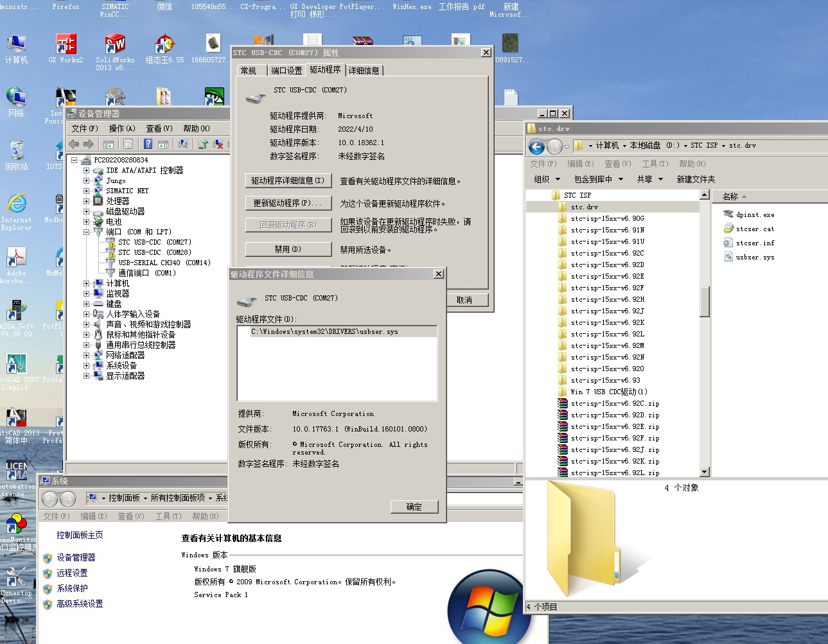Open the 帮助(H) menu in Device Manager
Viewport: 828px width, 644px height.
[197, 128]
